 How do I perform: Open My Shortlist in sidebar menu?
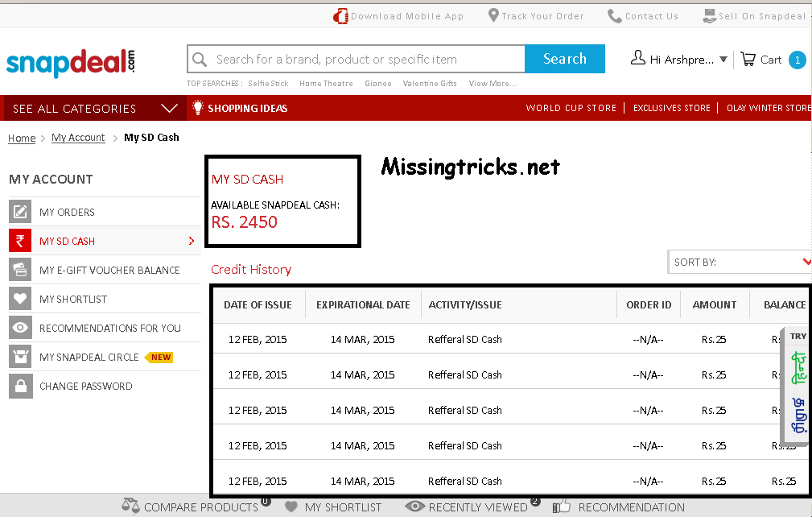tap(105, 299)
